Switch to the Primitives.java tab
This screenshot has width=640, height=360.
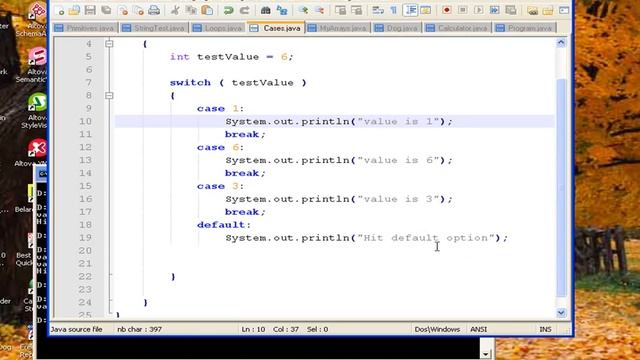tap(85, 28)
